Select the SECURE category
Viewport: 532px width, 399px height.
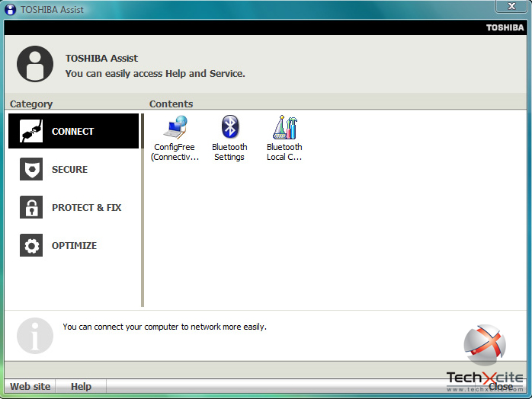(74, 169)
